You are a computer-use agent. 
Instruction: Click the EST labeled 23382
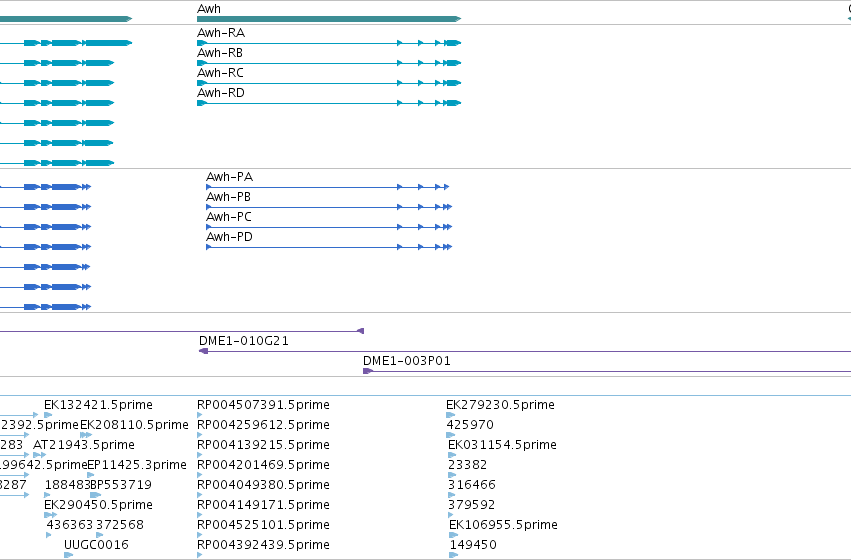point(468,465)
